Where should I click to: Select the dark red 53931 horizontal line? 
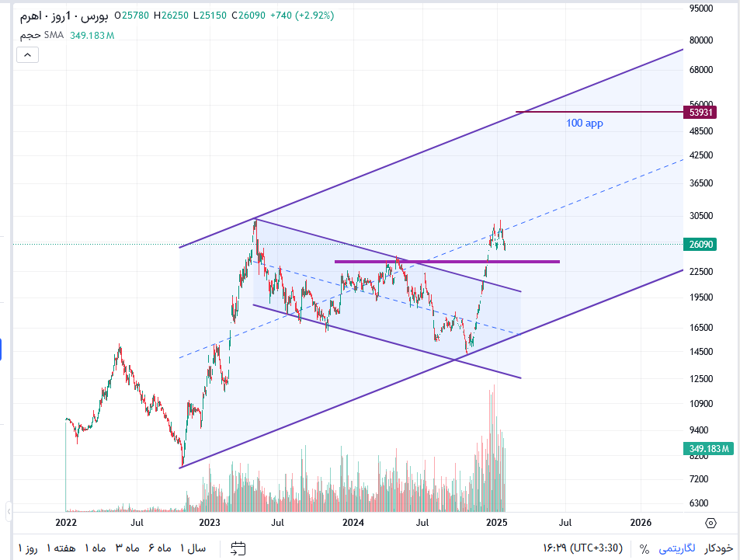coord(599,113)
